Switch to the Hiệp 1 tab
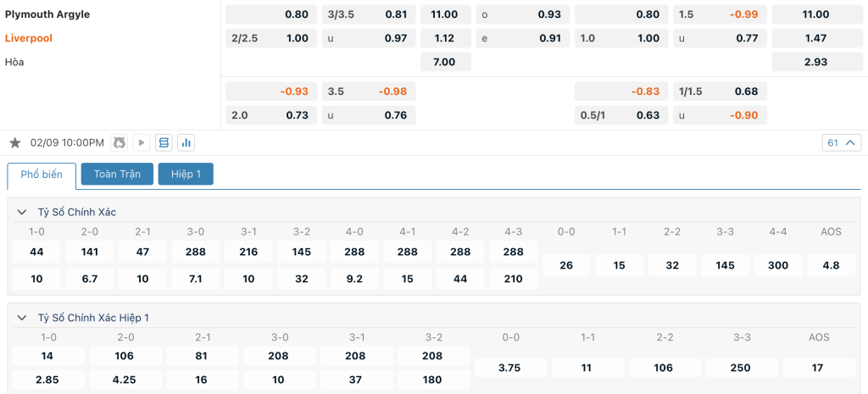Image resolution: width=868 pixels, height=394 pixels. click(x=186, y=174)
